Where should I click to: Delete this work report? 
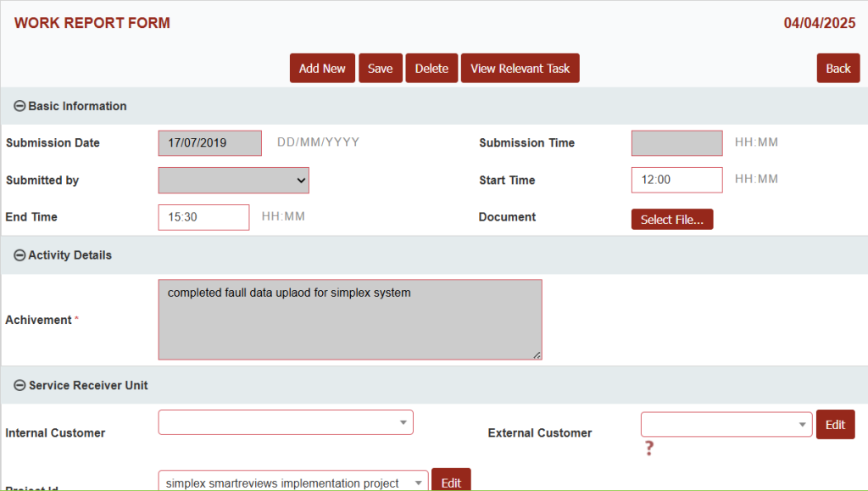(x=431, y=69)
